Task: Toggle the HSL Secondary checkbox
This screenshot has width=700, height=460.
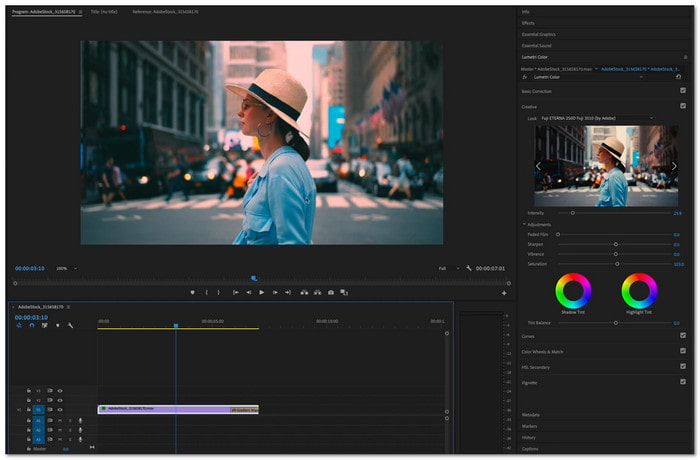Action: pyautogui.click(x=683, y=366)
